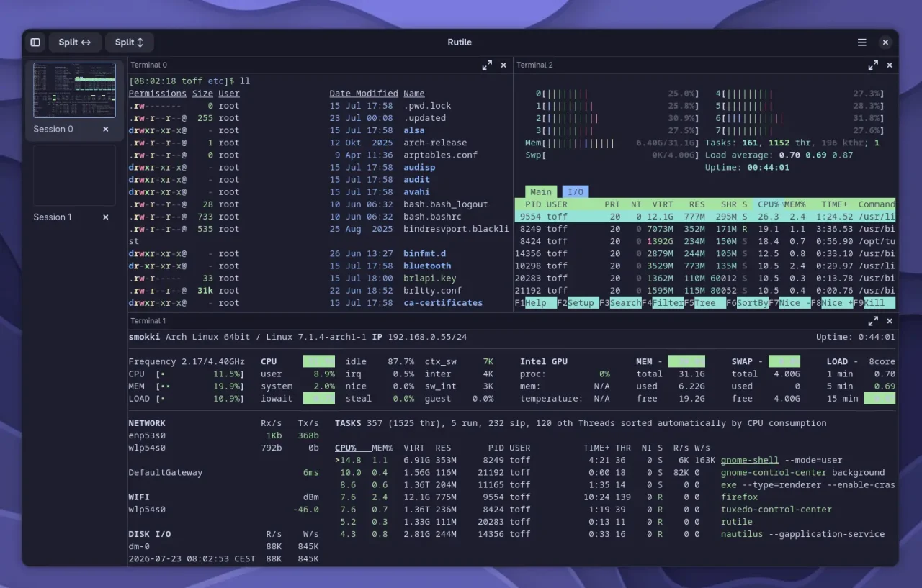
Task: Click the htop Uptime value 00:44:01
Action: click(x=768, y=167)
